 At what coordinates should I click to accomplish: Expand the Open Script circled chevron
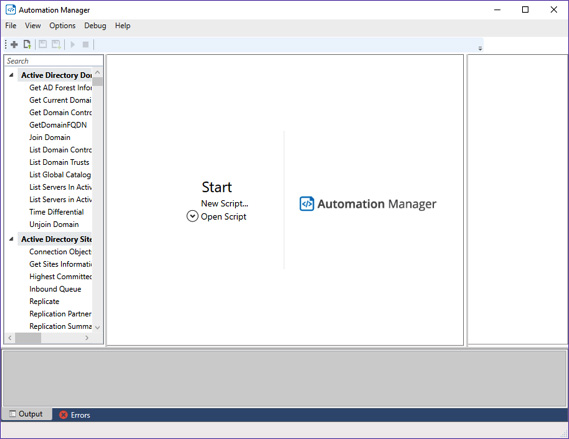[192, 216]
